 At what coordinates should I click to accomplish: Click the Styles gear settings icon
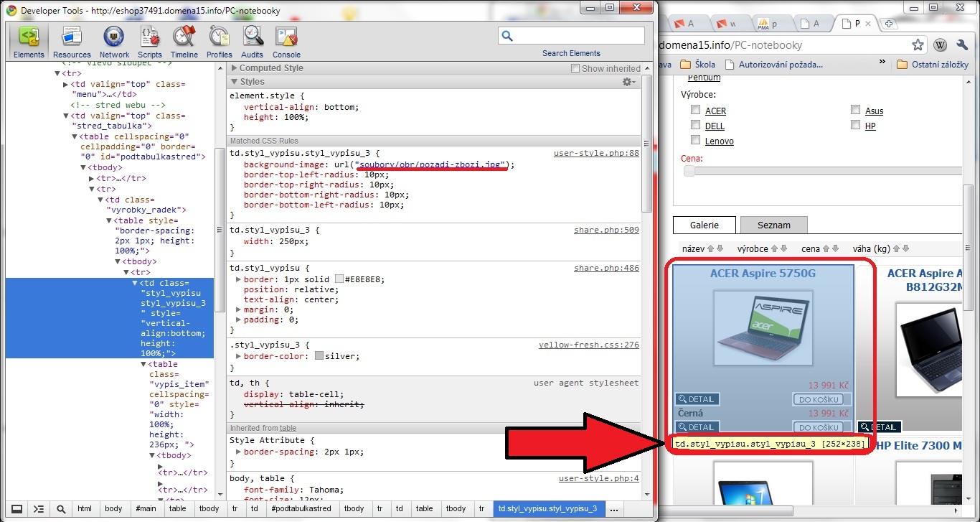click(x=628, y=82)
